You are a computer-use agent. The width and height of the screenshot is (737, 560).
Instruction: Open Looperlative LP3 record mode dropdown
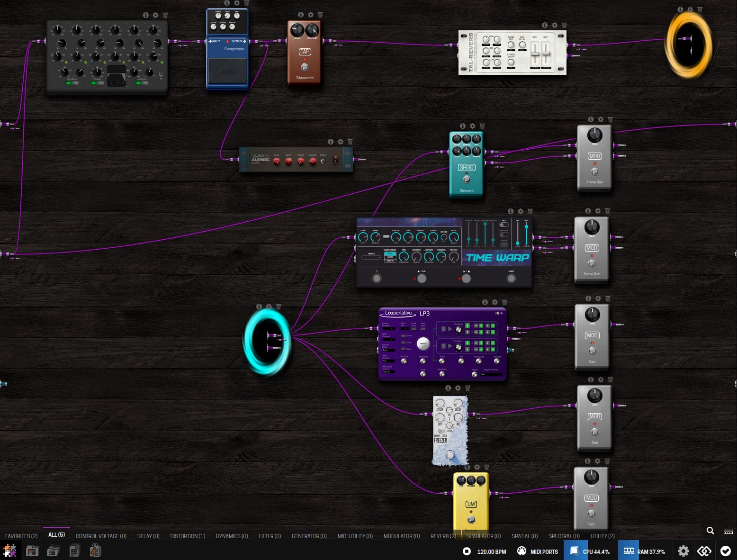coord(388,350)
